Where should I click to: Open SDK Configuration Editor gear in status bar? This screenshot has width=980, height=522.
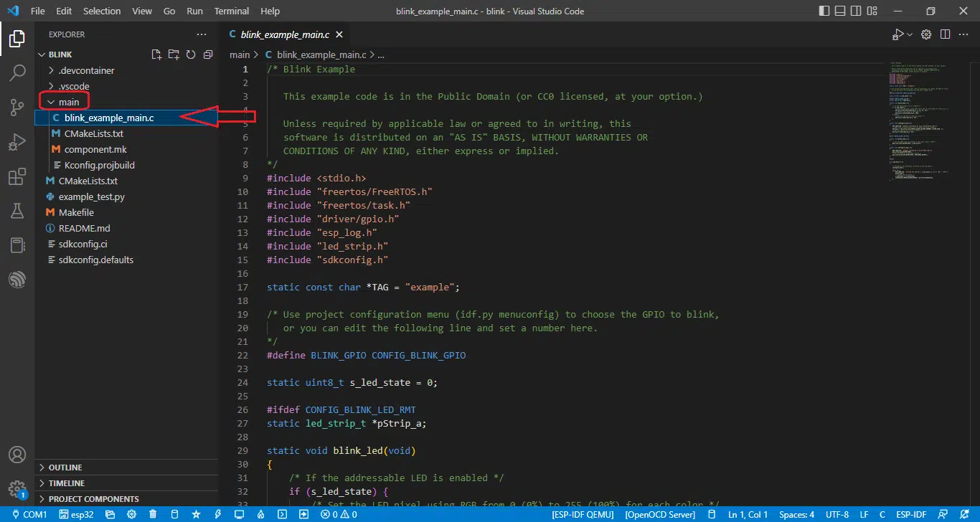[x=131, y=514]
